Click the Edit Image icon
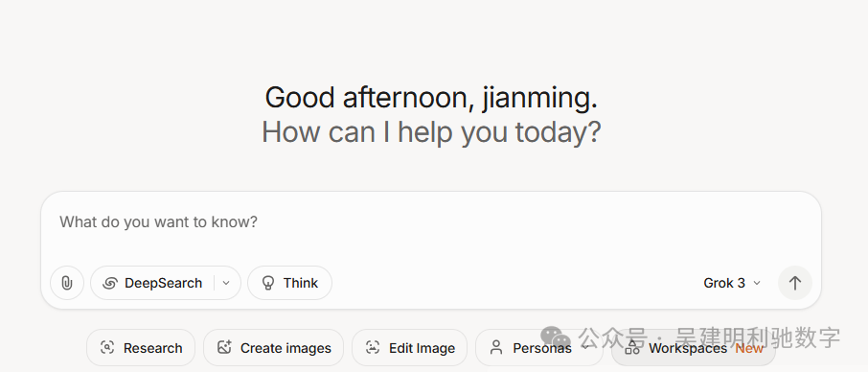Viewport: 868px width, 372px height. tap(373, 348)
